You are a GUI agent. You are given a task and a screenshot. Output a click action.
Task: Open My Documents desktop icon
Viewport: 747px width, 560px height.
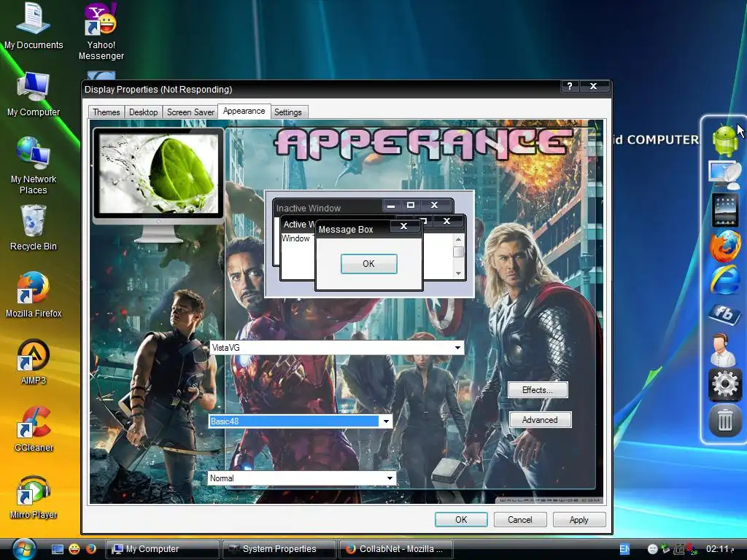[x=34, y=26]
